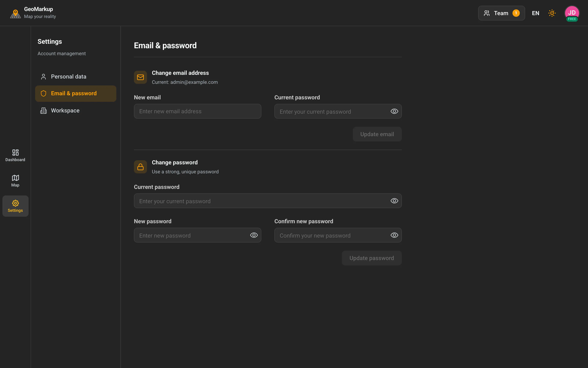The height and width of the screenshot is (368, 588).
Task: Toggle light theme with the sun icon
Action: point(552,13)
